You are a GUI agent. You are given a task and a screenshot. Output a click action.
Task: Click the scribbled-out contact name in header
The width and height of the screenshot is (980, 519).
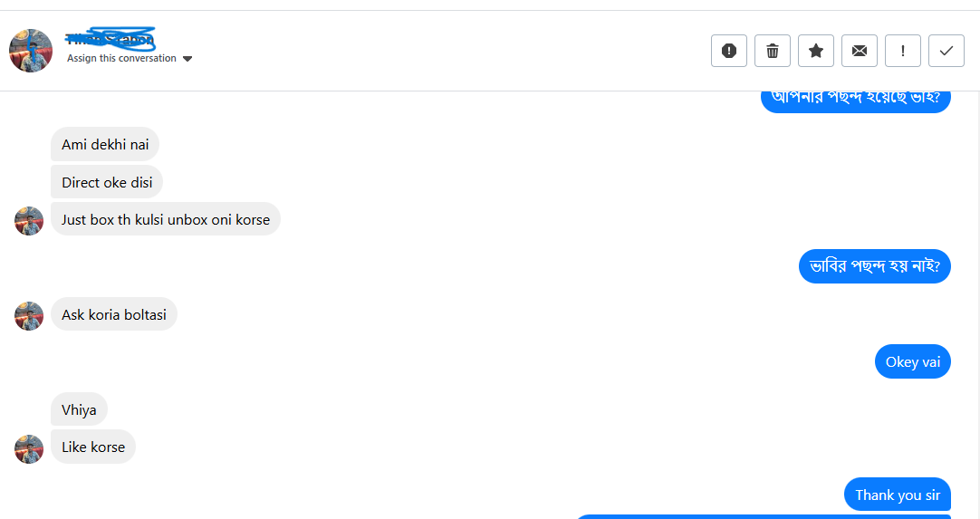(110, 39)
